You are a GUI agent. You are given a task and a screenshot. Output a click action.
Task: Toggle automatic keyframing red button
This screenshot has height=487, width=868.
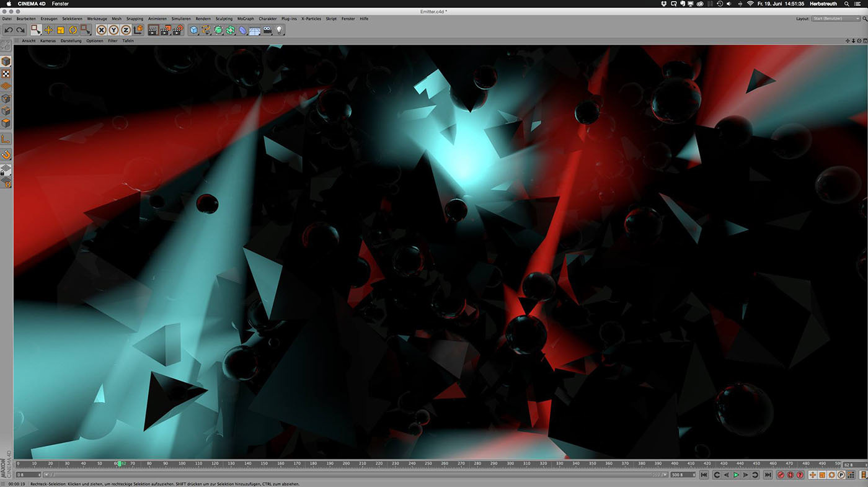pos(790,475)
